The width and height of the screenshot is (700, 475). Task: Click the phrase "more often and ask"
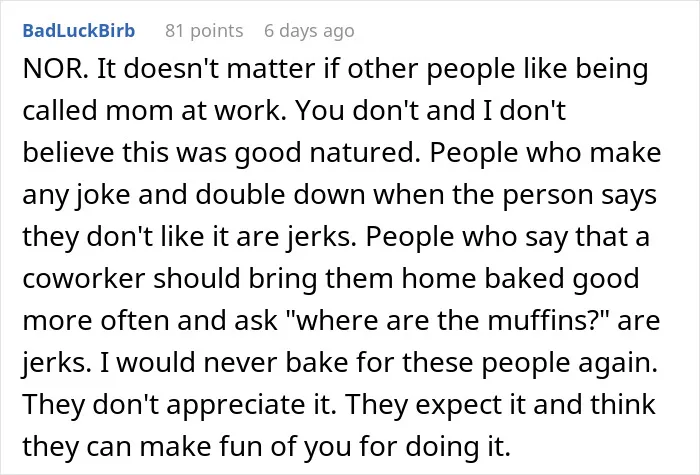(150, 321)
